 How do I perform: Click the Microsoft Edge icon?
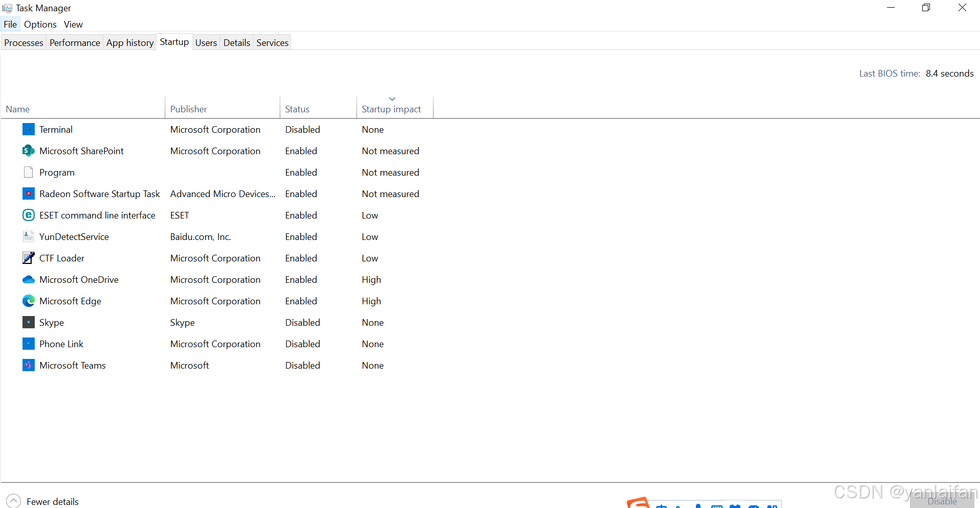coord(29,301)
